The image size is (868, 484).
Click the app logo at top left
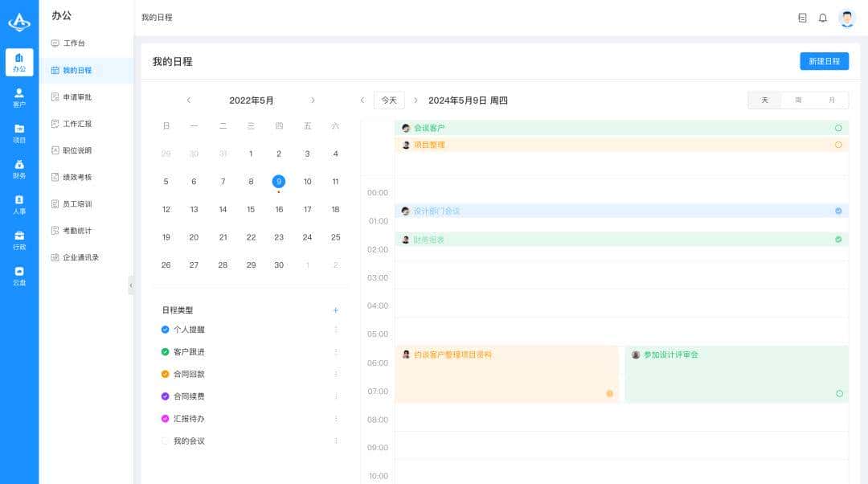point(18,23)
